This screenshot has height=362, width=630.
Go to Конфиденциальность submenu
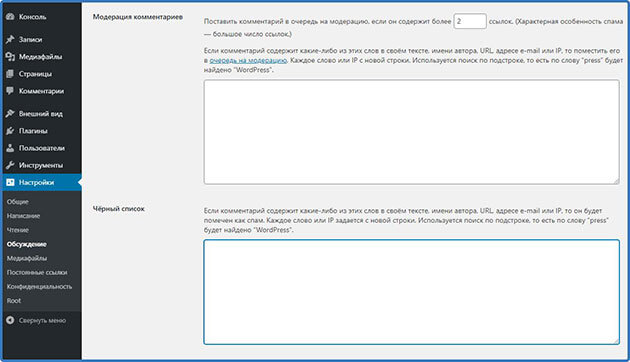[x=39, y=286]
